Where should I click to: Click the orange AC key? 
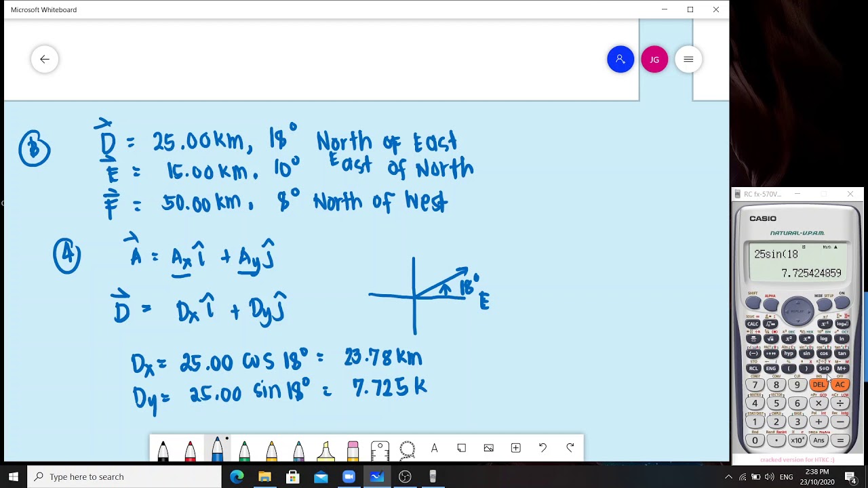(x=840, y=384)
